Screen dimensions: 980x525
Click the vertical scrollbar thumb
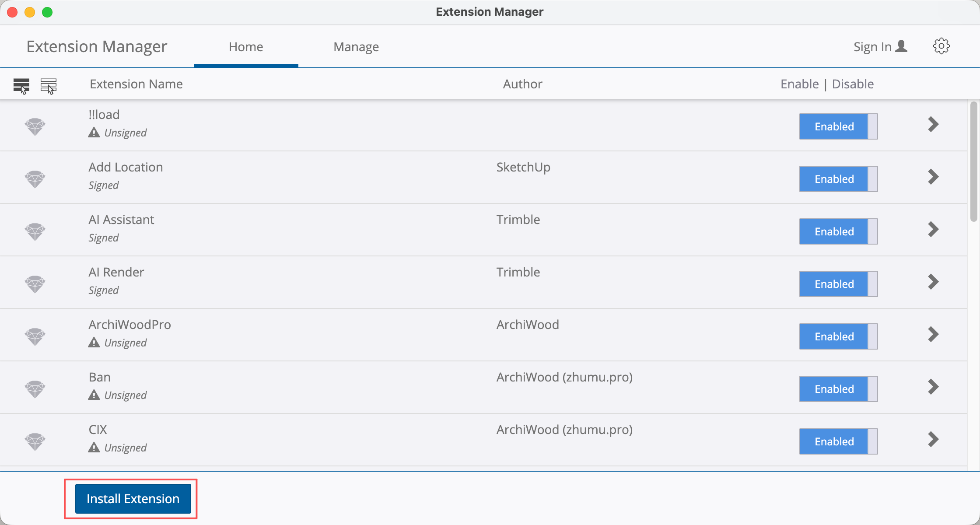pos(973,162)
